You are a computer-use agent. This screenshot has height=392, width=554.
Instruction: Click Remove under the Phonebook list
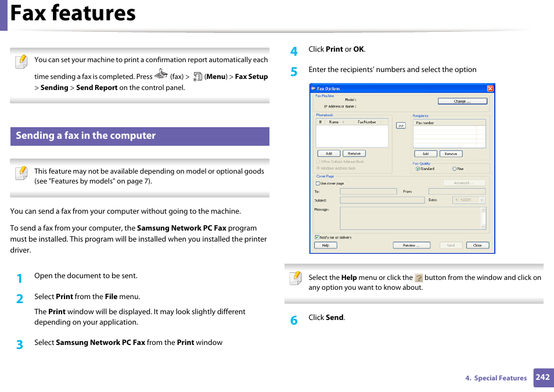pos(354,153)
